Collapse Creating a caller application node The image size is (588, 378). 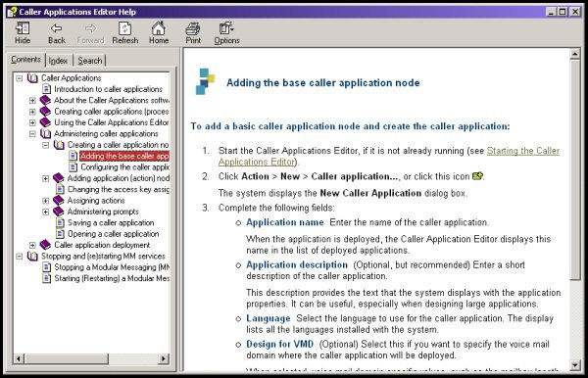(46, 145)
